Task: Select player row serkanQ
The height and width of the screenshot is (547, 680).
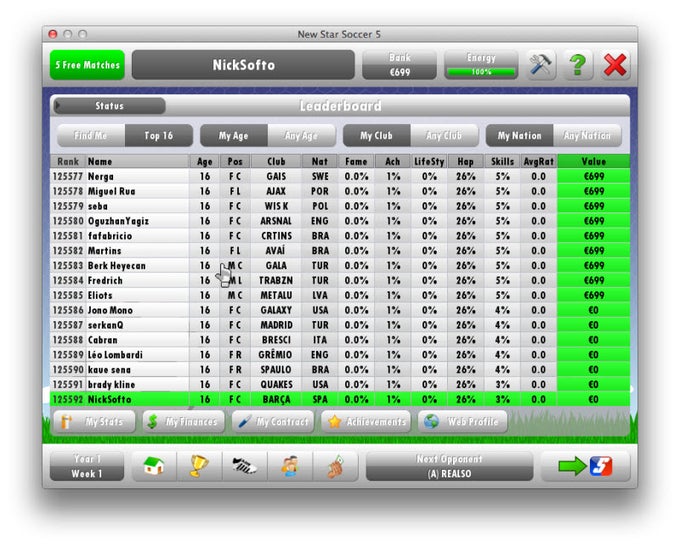Action: click(340, 325)
